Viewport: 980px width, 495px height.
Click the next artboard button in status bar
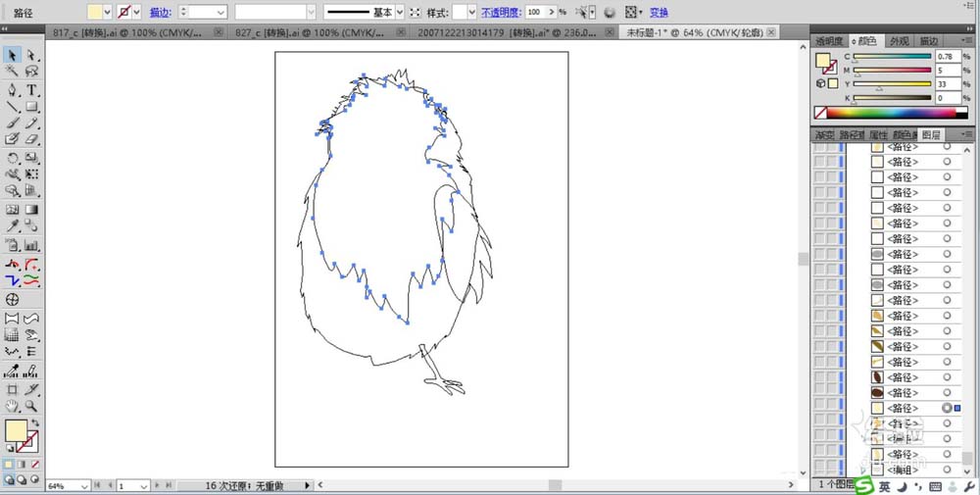157,485
